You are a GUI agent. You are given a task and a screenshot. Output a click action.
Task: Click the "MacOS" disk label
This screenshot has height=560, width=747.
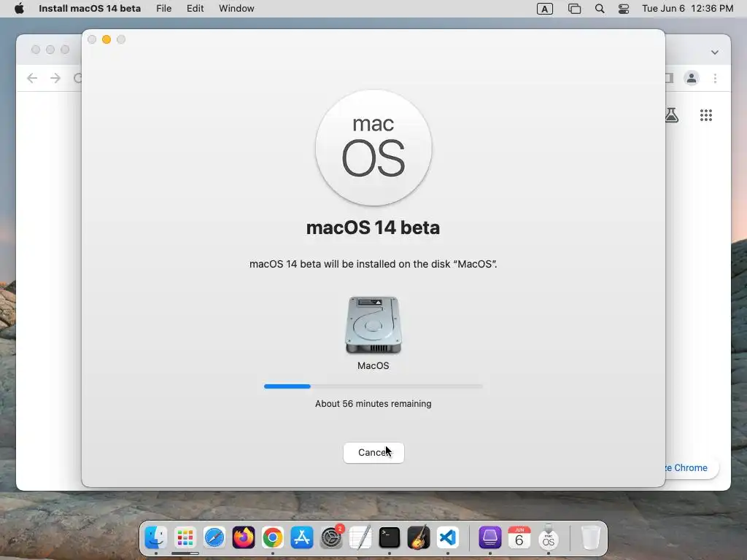[x=373, y=366]
